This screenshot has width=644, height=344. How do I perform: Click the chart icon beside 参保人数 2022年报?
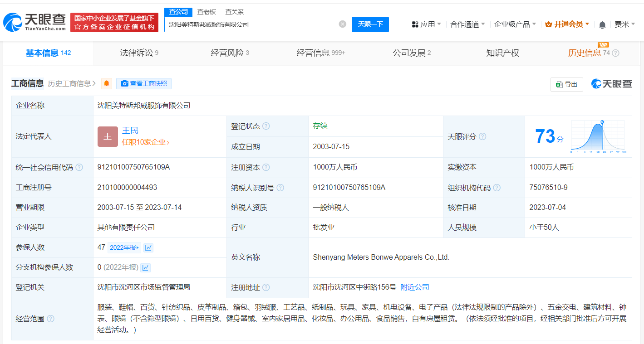148,247
